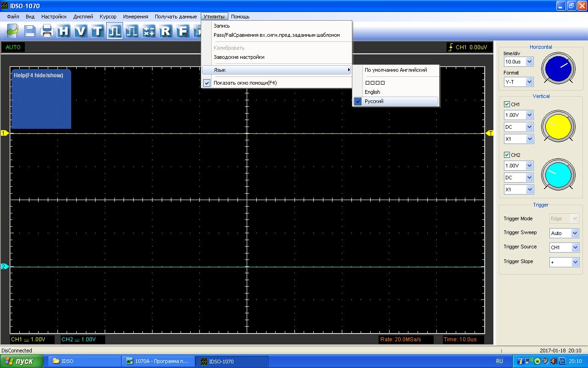The height and width of the screenshot is (368, 588).
Task: Click the yellow CH1 vertical knob
Action: (x=558, y=126)
